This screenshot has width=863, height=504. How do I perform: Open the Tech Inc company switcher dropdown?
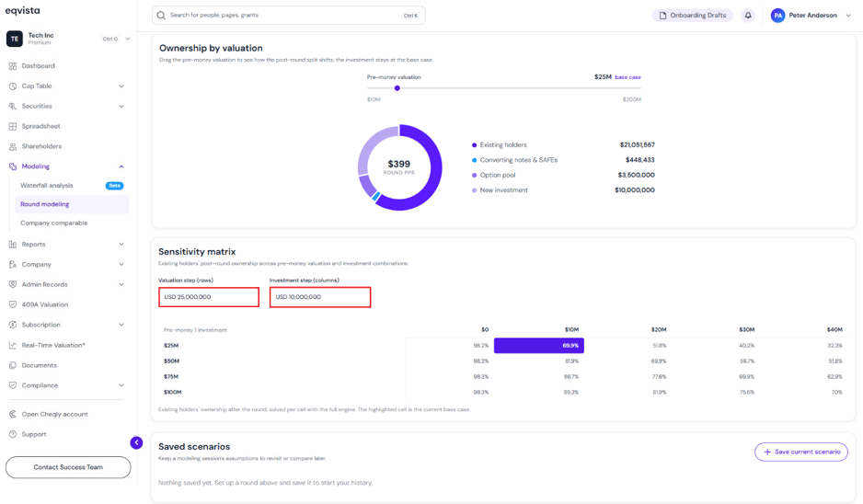pyautogui.click(x=128, y=39)
